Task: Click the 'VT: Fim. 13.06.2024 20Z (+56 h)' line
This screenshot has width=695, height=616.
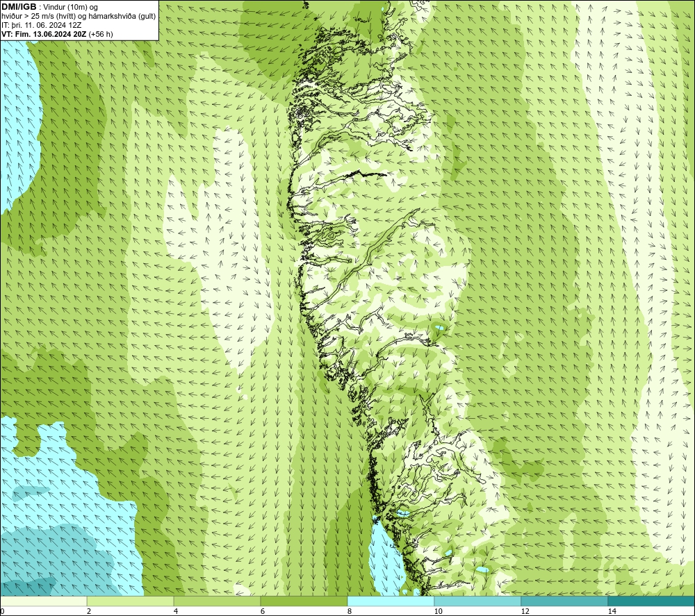Action: (57, 34)
